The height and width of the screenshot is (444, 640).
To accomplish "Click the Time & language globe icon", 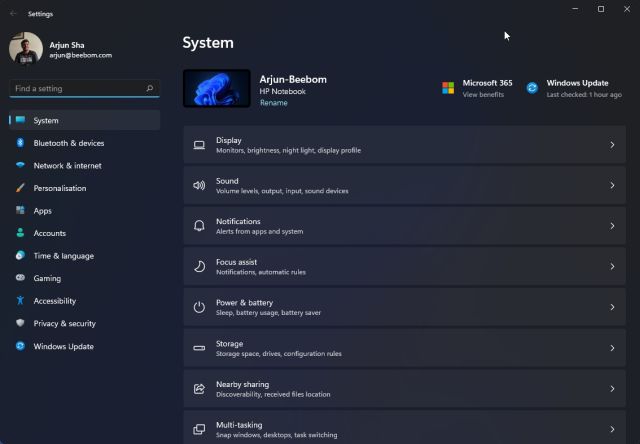I will click(x=20, y=255).
